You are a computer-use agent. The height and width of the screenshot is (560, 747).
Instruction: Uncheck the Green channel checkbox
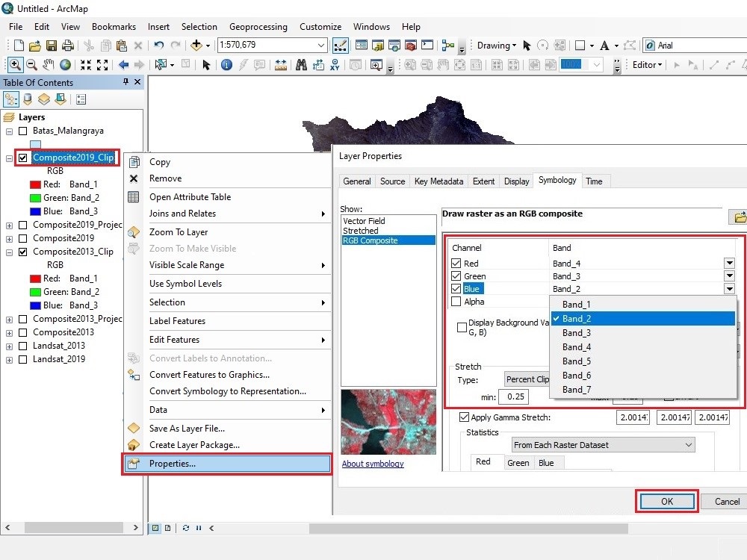(456, 276)
